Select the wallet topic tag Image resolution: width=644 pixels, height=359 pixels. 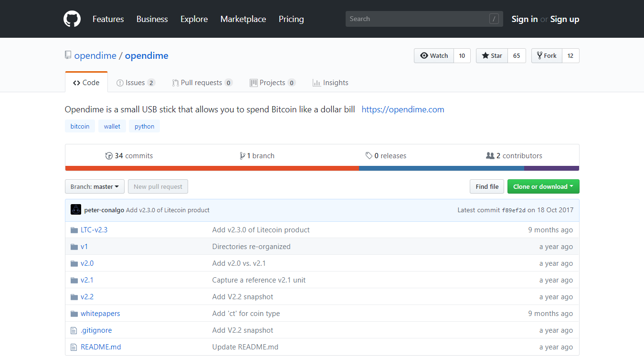(112, 126)
